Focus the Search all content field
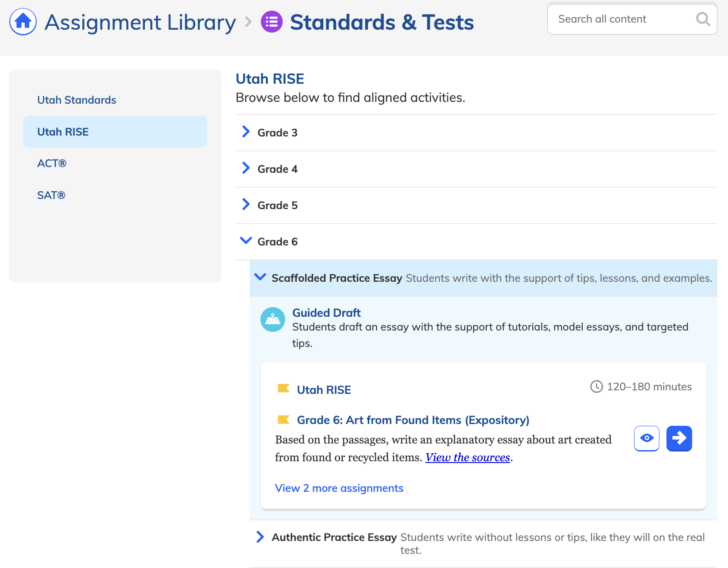 (x=632, y=19)
